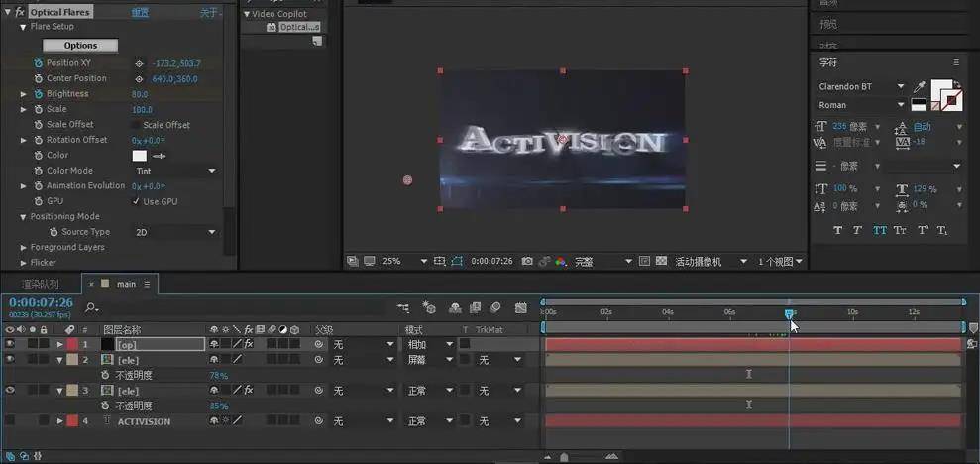Open the Roman font style dropdown

pyautogui.click(x=861, y=105)
